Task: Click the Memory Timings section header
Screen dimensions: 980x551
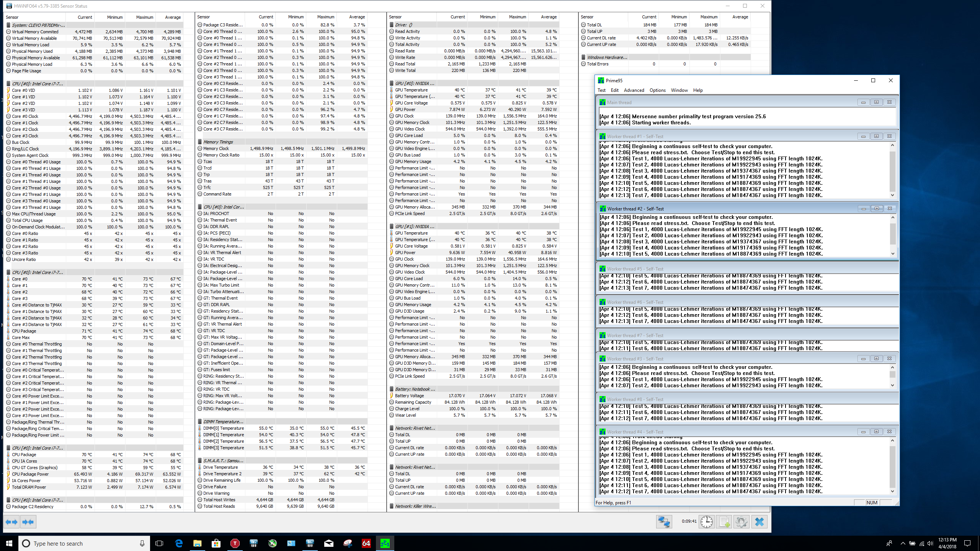Action: [x=218, y=142]
